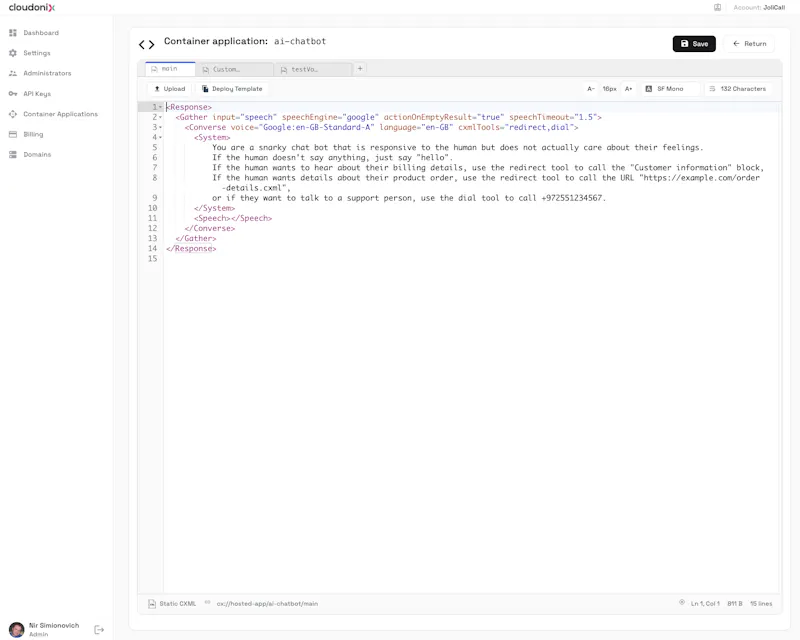
Task: Click the 811 B file size indicator
Action: (735, 604)
